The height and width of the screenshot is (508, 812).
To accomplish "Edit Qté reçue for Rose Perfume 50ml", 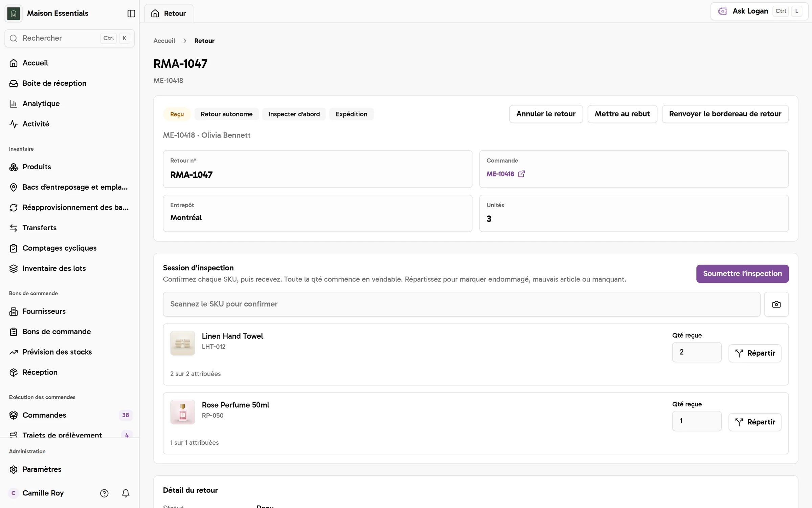I will [x=697, y=421].
